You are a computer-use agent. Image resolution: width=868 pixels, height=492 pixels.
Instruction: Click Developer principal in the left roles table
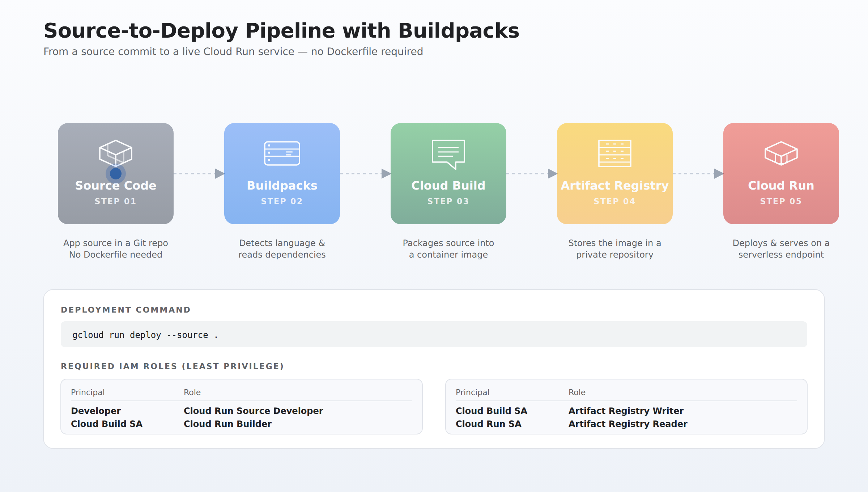pos(96,411)
